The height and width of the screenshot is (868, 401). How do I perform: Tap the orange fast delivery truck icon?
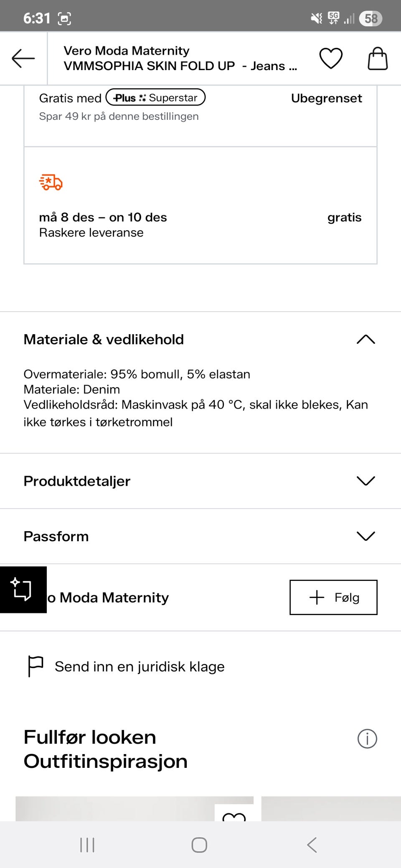click(51, 182)
